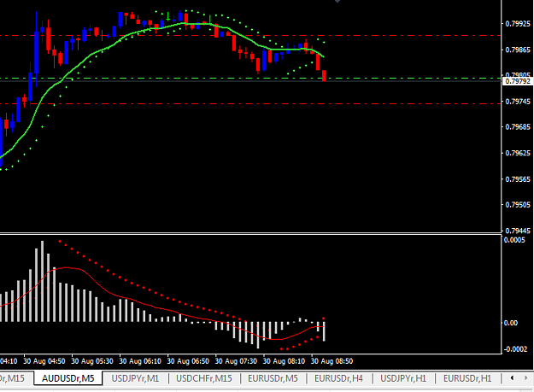Viewport: 534px width, 392px height.
Task: Open the USDJPYr,M1 chart tab
Action: pyautogui.click(x=135, y=378)
